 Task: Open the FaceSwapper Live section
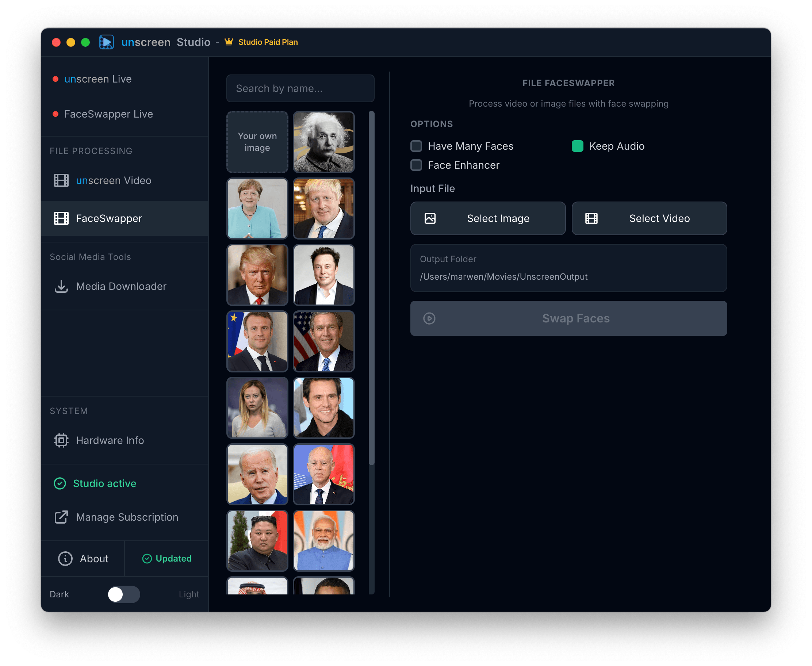pyautogui.click(x=108, y=114)
